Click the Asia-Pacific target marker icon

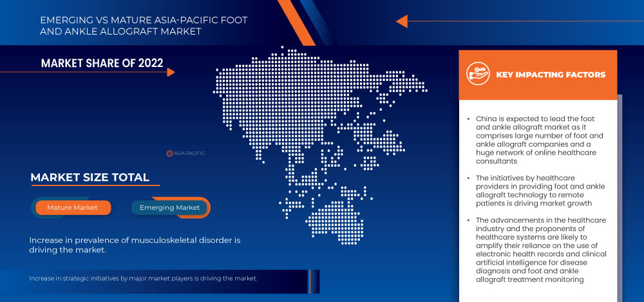tap(169, 154)
